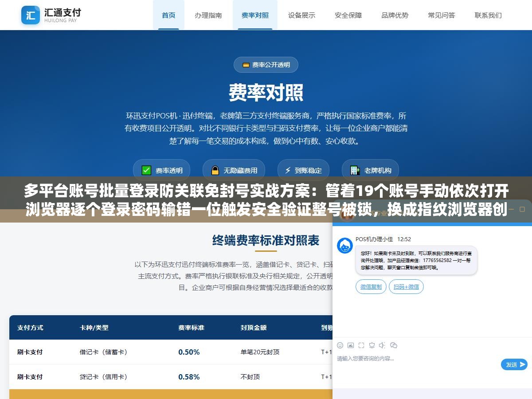532x399 pixels.
Task: Click the 0.58% rate value
Action: pyautogui.click(x=189, y=377)
